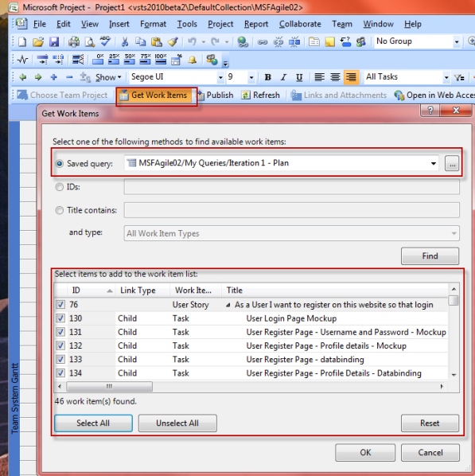Select the IDs radio button
Viewport: 475px width, 476px height.
pyautogui.click(x=60, y=187)
